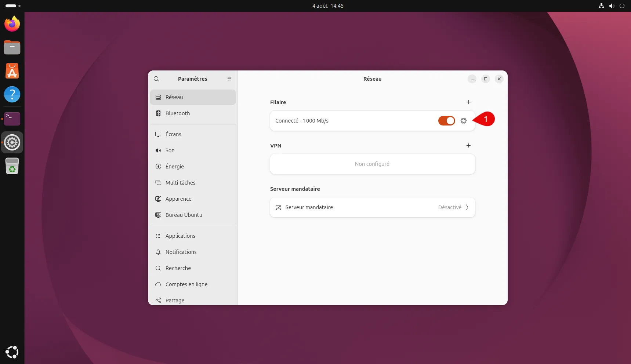Click the 'Connecté - 1 000 Mb/s' row
This screenshot has width=631, height=364.
tap(373, 121)
